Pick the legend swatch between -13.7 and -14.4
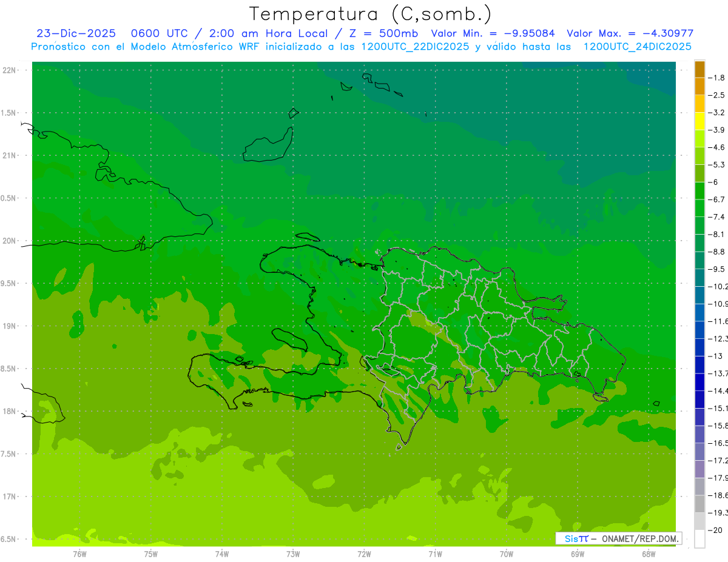This screenshot has height=562, width=728. tap(699, 382)
